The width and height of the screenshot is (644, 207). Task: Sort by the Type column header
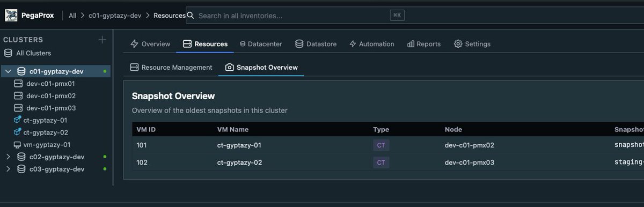click(x=381, y=129)
